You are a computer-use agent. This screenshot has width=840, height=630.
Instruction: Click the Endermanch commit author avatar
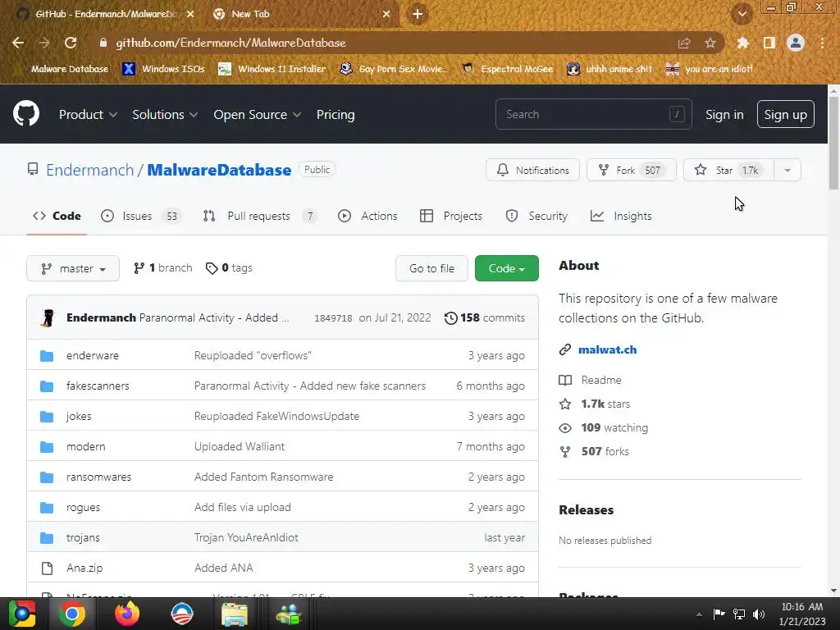[x=48, y=317]
